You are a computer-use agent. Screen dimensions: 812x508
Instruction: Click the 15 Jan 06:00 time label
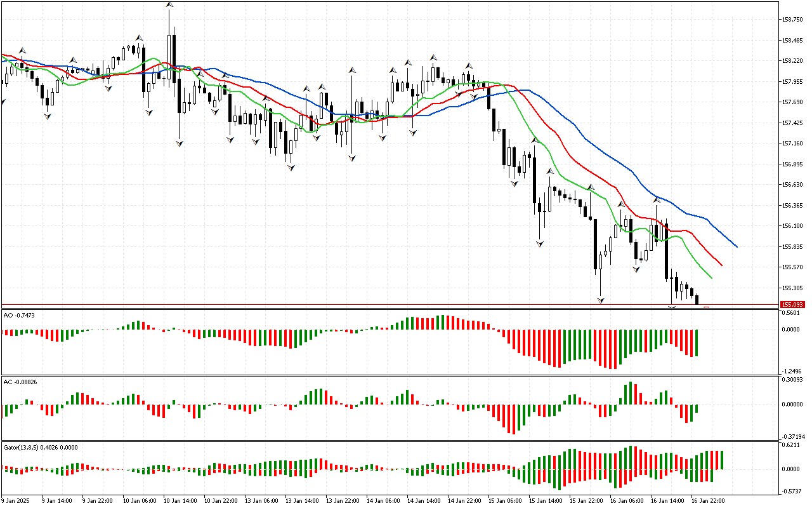point(504,500)
